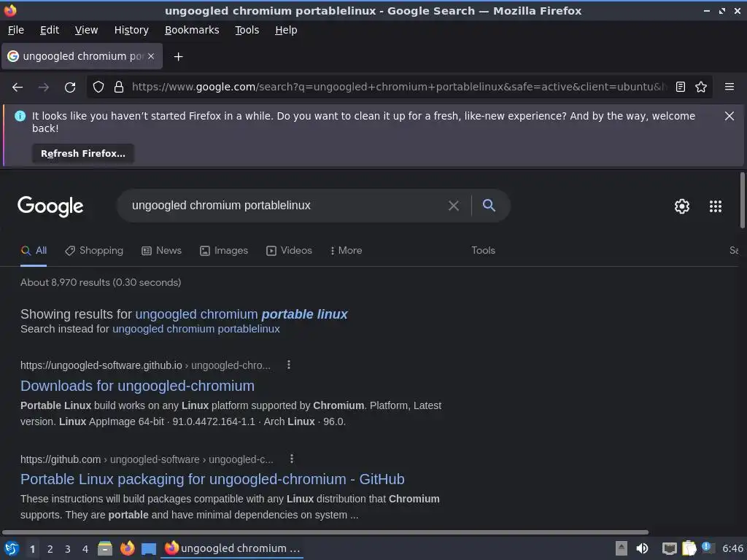Click the Refresh Firefox… button

pos(83,153)
